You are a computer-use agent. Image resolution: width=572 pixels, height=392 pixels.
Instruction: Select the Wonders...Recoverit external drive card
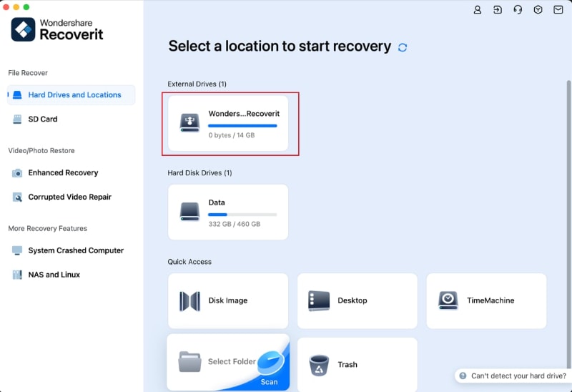[228, 123]
